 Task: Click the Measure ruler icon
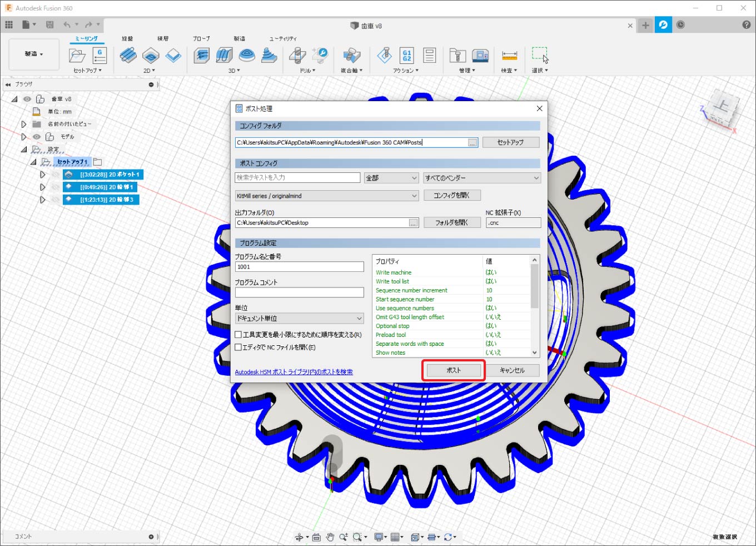pyautogui.click(x=509, y=56)
